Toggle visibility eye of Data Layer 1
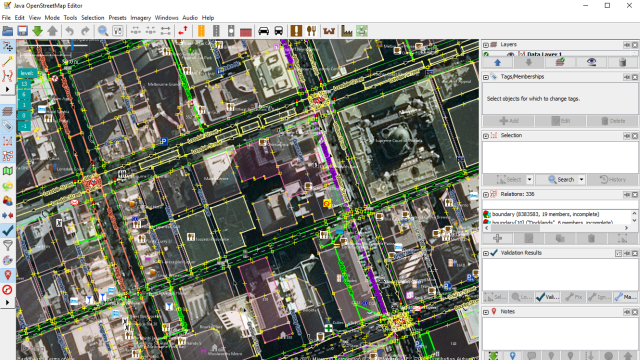 click(x=510, y=54)
